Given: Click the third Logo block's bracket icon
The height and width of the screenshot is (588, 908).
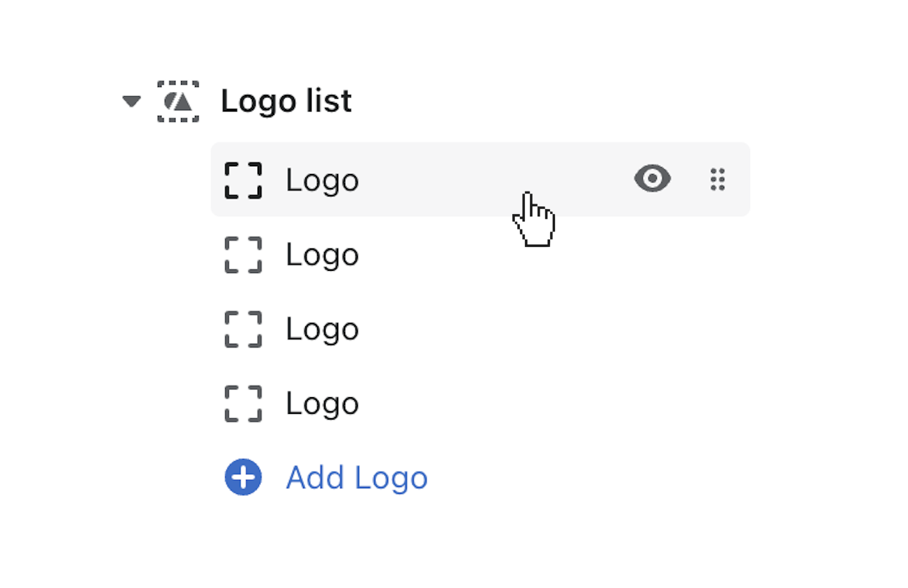Looking at the screenshot, I should click(x=243, y=329).
